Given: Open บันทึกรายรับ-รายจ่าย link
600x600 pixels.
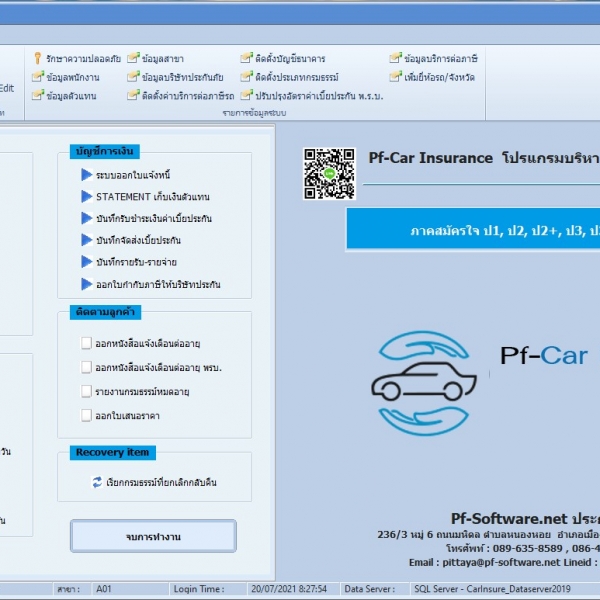Looking at the screenshot, I should point(136,262).
